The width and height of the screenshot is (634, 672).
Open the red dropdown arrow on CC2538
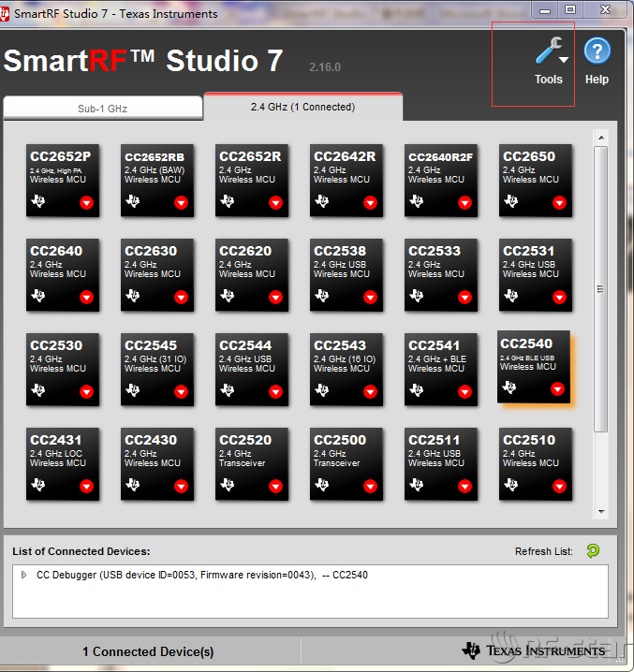(x=370, y=297)
